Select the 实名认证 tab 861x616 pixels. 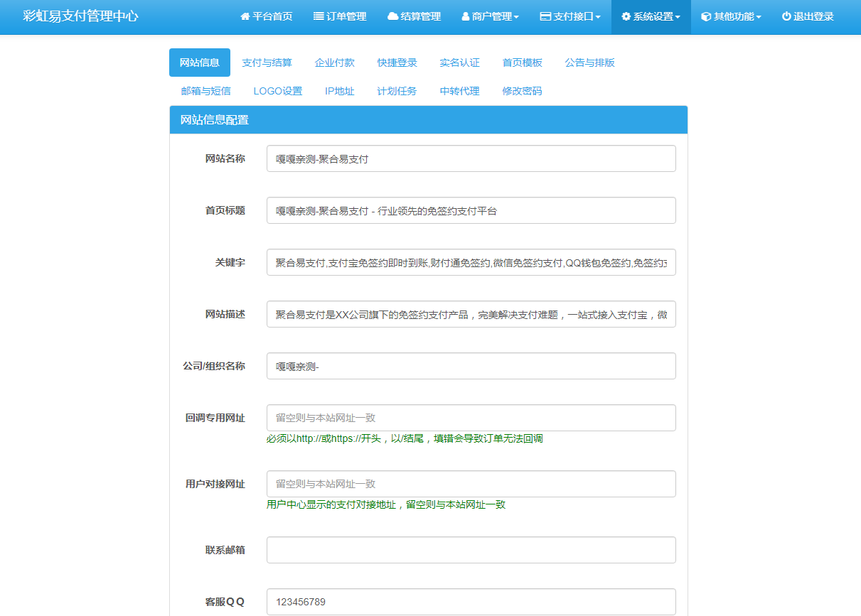click(x=459, y=63)
